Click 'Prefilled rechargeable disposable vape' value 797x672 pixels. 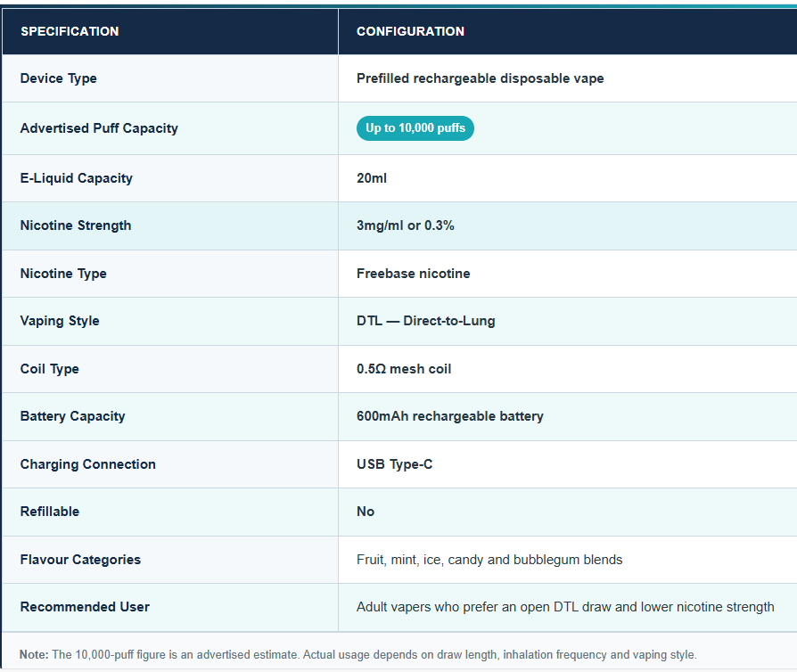point(480,78)
